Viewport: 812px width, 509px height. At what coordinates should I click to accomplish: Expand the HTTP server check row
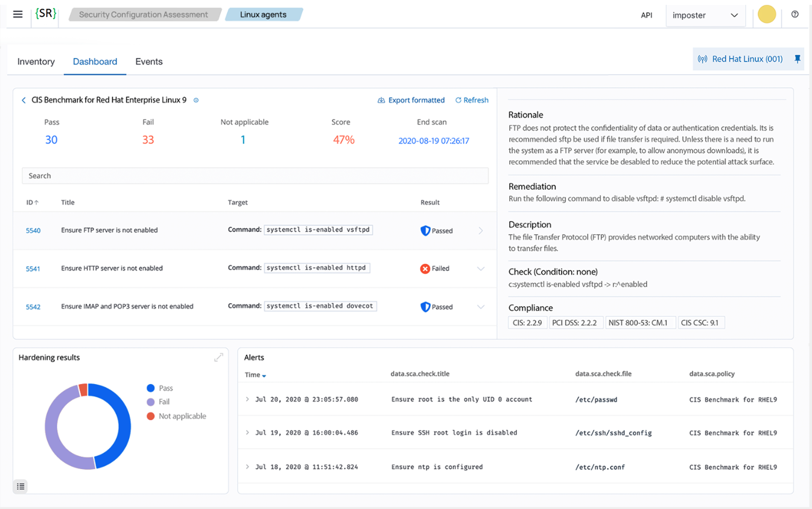coord(480,269)
